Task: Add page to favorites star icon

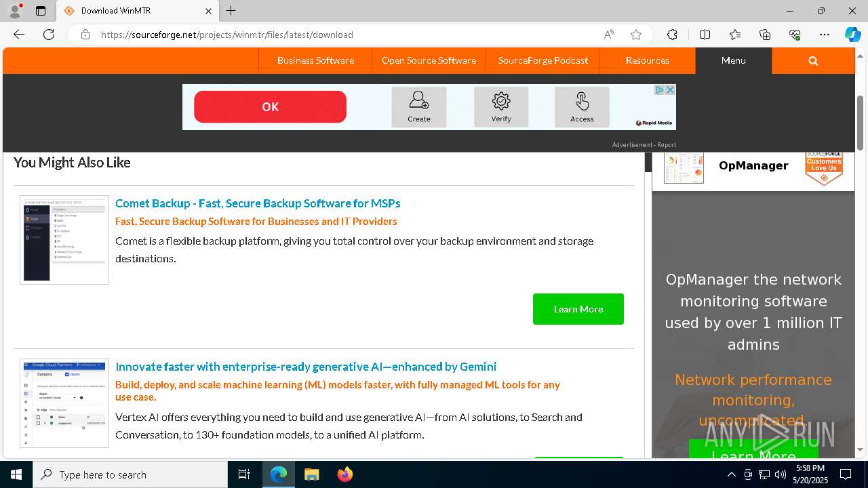Action: [635, 35]
